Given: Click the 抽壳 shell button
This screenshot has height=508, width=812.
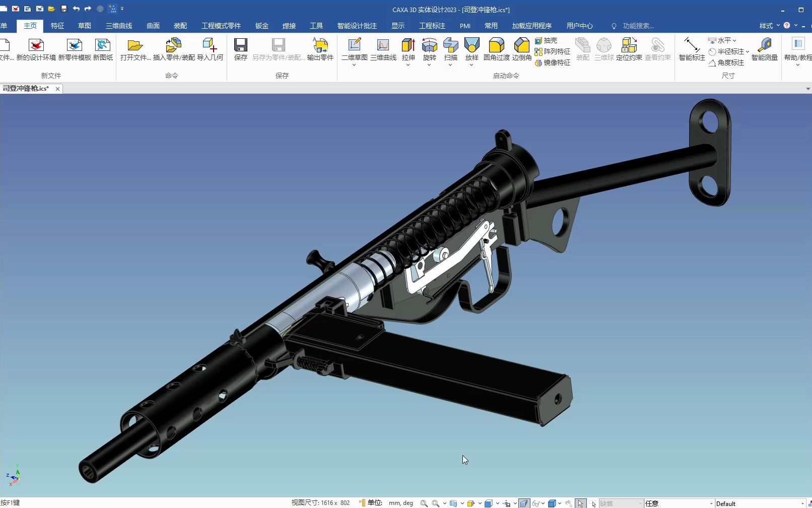Looking at the screenshot, I should tap(546, 40).
